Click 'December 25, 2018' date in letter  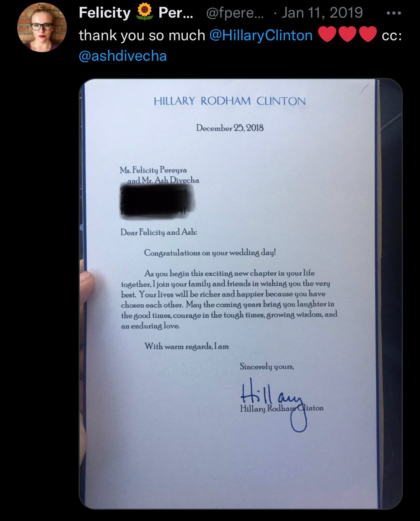point(230,128)
